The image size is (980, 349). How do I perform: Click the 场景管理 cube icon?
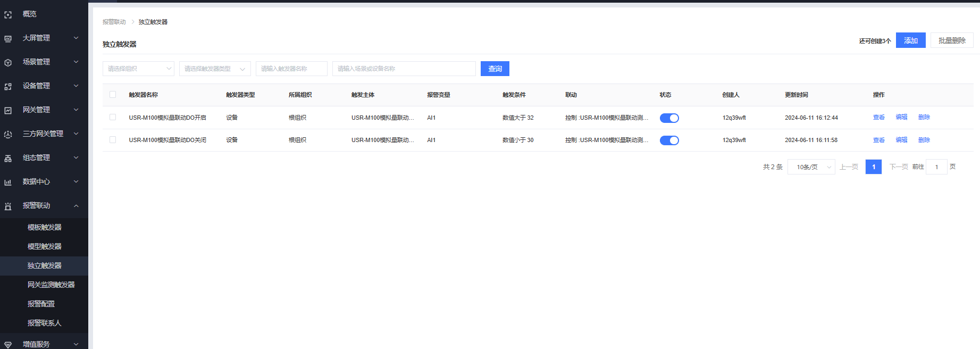(x=8, y=63)
